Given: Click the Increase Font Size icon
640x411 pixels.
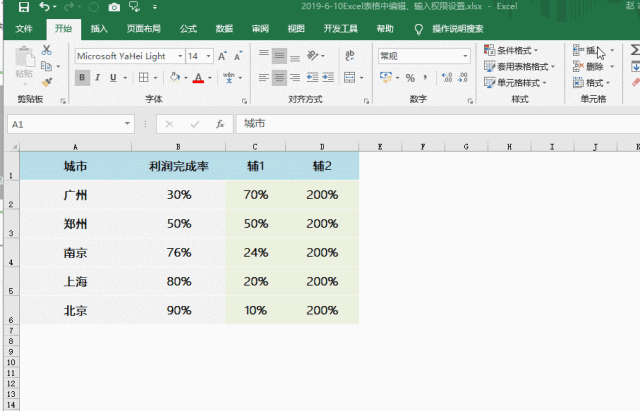Looking at the screenshot, I should [x=222, y=56].
